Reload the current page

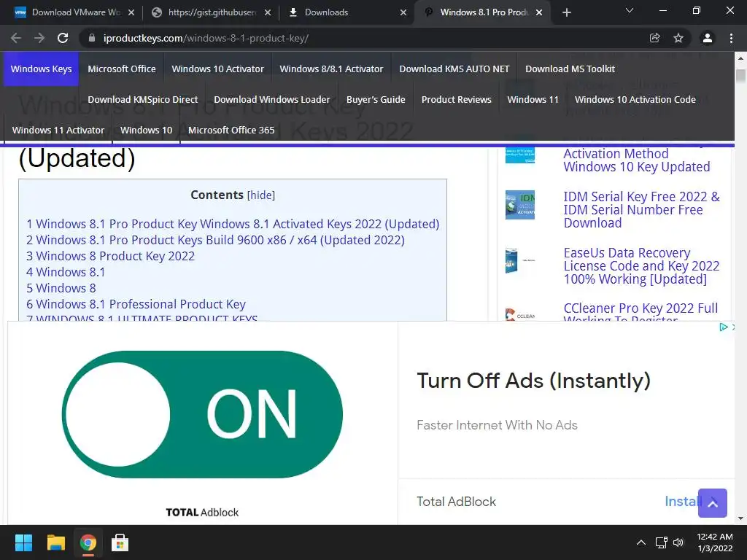[x=63, y=38]
